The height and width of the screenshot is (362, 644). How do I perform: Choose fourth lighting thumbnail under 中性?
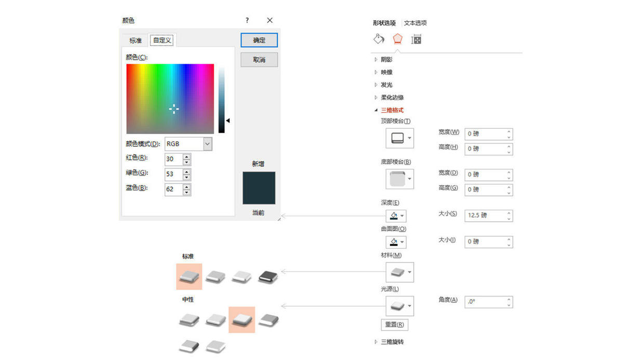pyautogui.click(x=268, y=319)
